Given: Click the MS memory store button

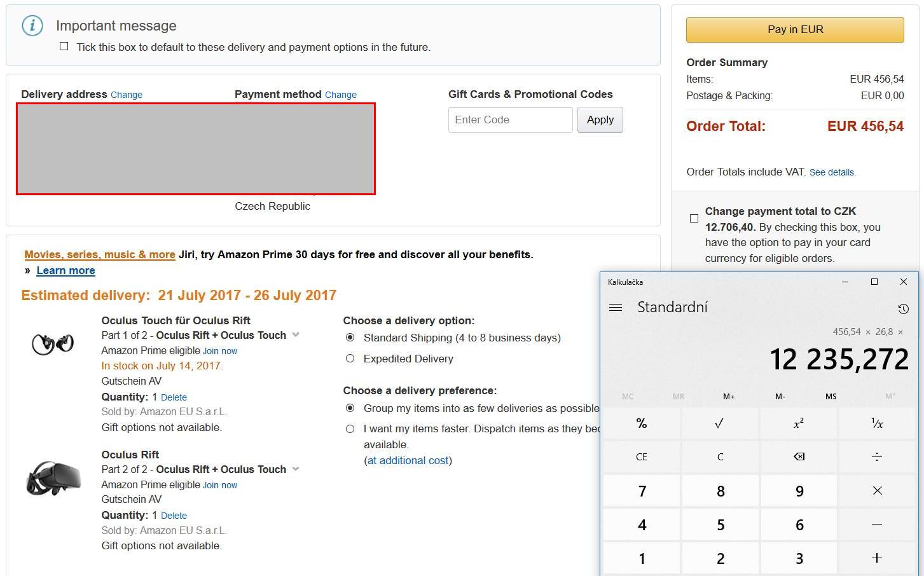Looking at the screenshot, I should pos(831,396).
